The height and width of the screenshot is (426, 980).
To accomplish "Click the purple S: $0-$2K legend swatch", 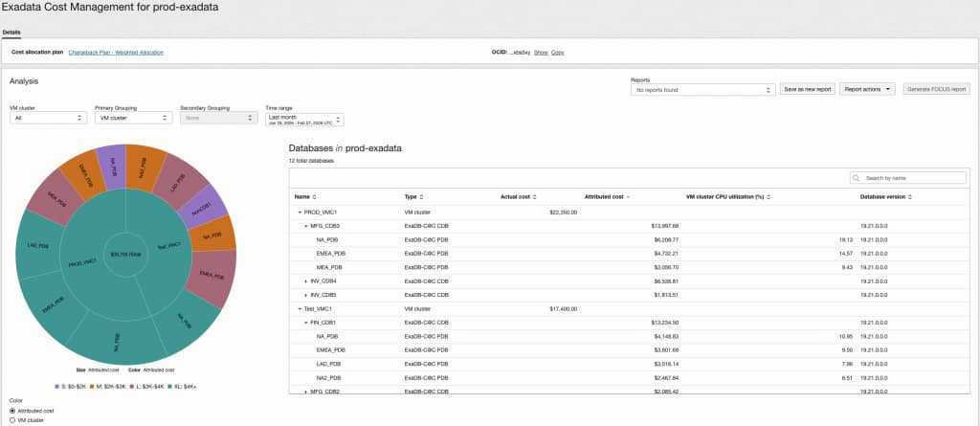I will click(56, 387).
